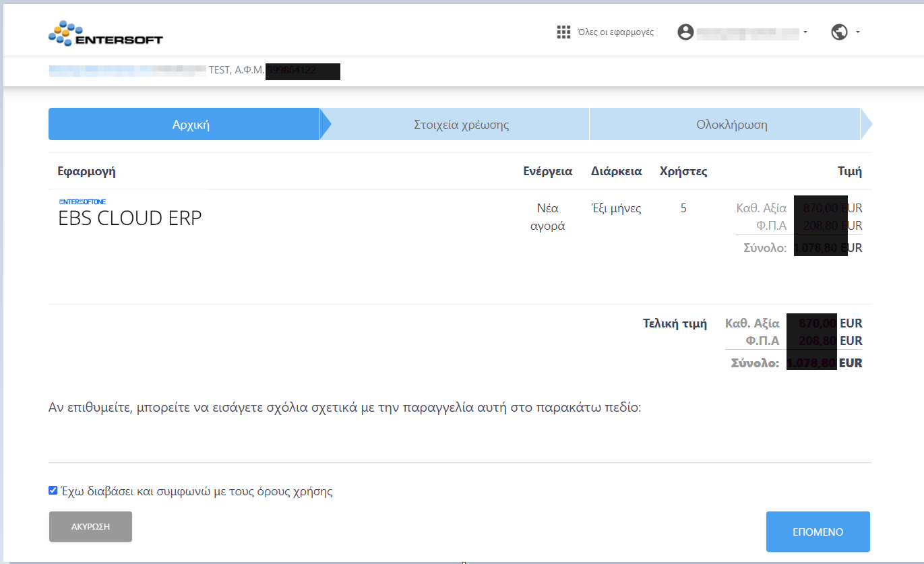Click the ΕΠΟΜΕΝΟ button
Viewport: 924px width, 564px height.
[818, 532]
